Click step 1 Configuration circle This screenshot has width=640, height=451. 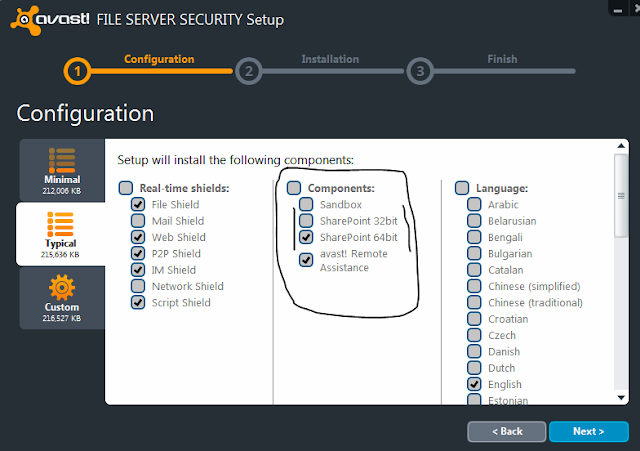(78, 71)
